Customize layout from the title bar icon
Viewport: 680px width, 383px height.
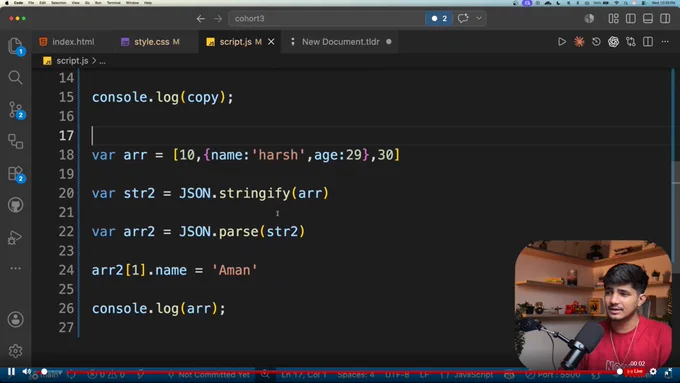click(613, 19)
